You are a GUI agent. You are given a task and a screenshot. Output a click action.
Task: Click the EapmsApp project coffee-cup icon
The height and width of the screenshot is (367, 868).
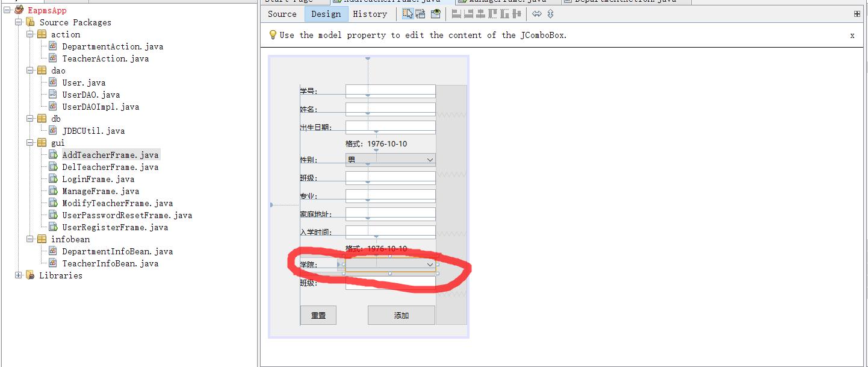click(19, 10)
